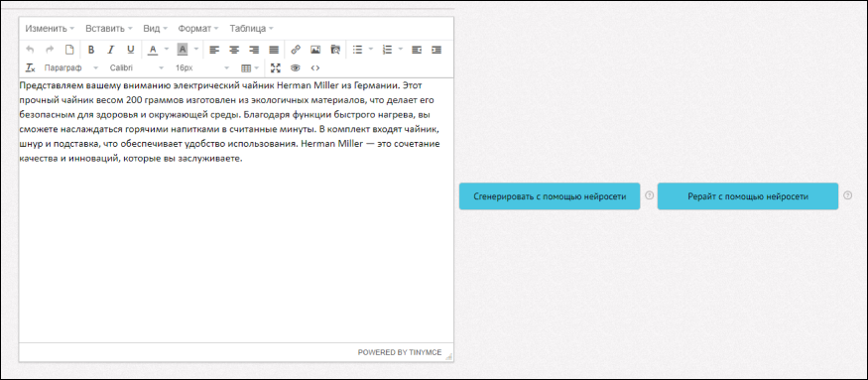Clear formatting with the Tx icon
This screenshot has height=380, width=868.
(30, 68)
